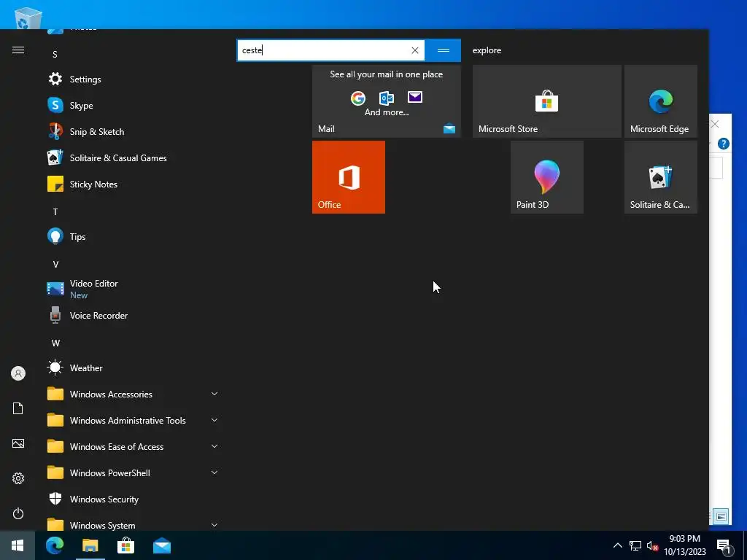The width and height of the screenshot is (747, 560).
Task: Open Settings from the app list
Action: pyautogui.click(x=133, y=79)
